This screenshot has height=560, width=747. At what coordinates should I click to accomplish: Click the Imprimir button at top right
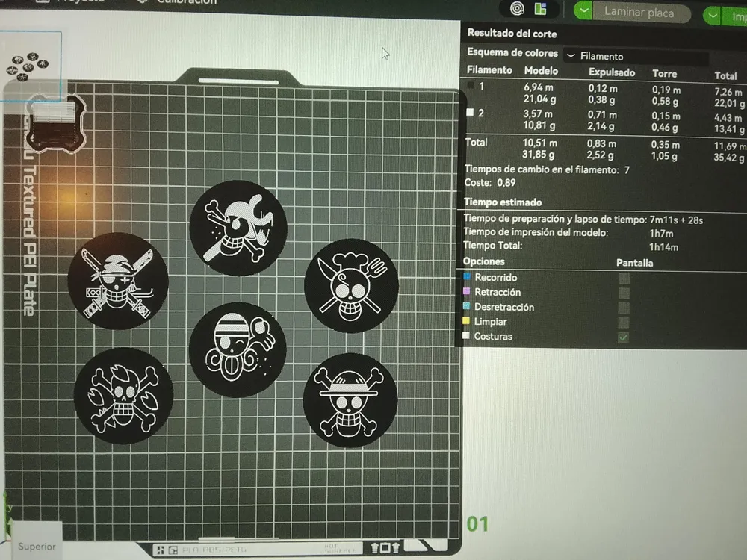coord(736,16)
